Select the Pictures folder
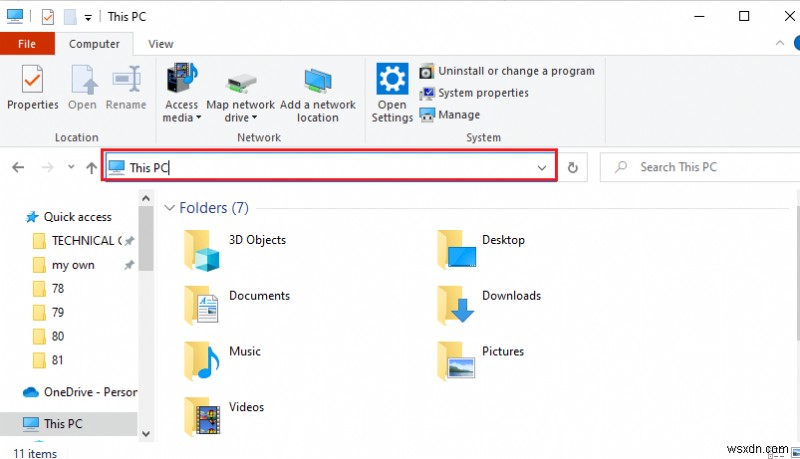800x459 pixels. (481, 361)
